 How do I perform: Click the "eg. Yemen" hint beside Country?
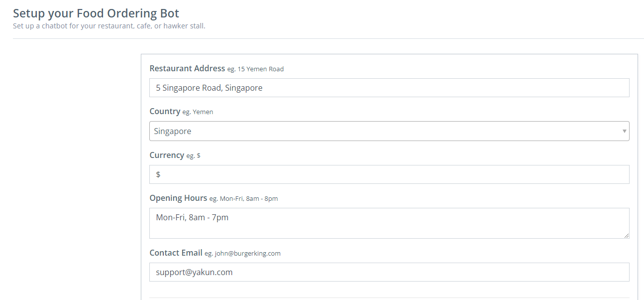tap(198, 112)
